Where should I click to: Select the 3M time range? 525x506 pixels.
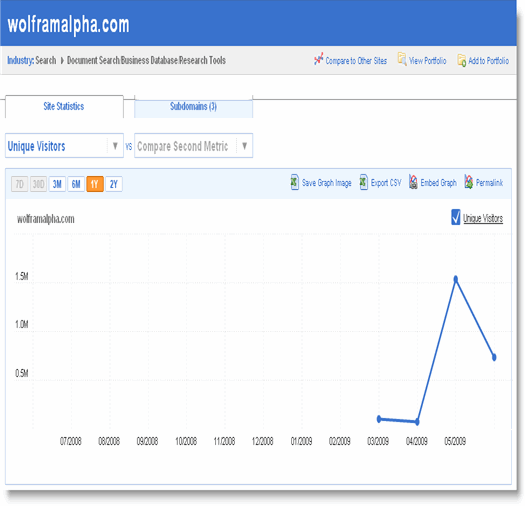tap(57, 184)
